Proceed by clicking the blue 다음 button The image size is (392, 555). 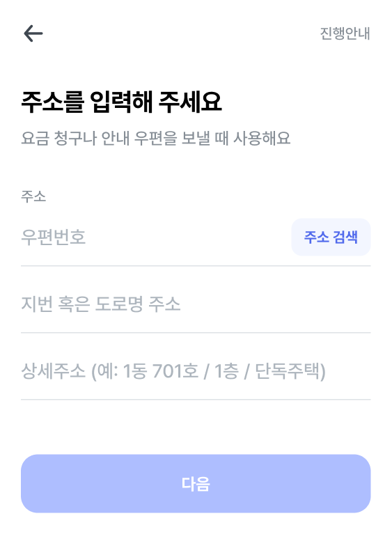pos(196,483)
